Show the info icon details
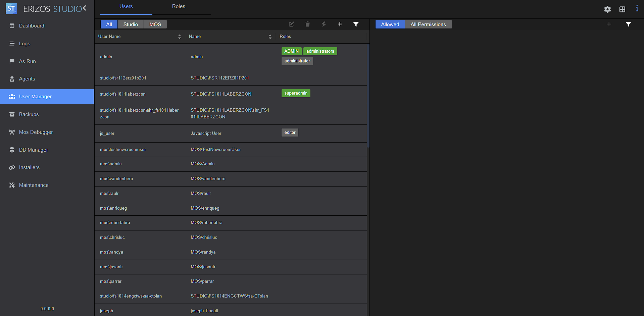 [x=637, y=9]
